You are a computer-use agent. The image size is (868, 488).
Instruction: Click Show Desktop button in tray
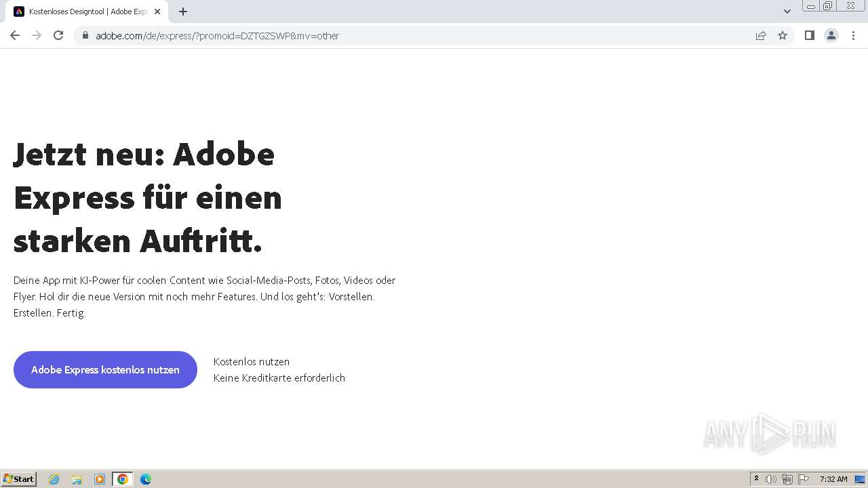click(x=860, y=479)
